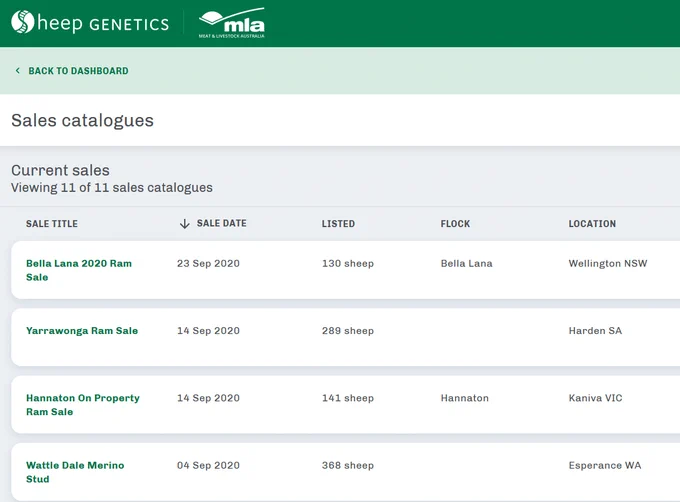Open Yarrawonga Ram Sale catalogue
The height and width of the screenshot is (502, 680).
click(82, 331)
